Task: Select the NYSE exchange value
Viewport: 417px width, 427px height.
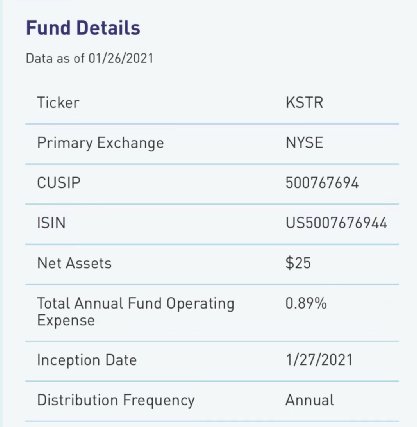Action: click(x=304, y=143)
